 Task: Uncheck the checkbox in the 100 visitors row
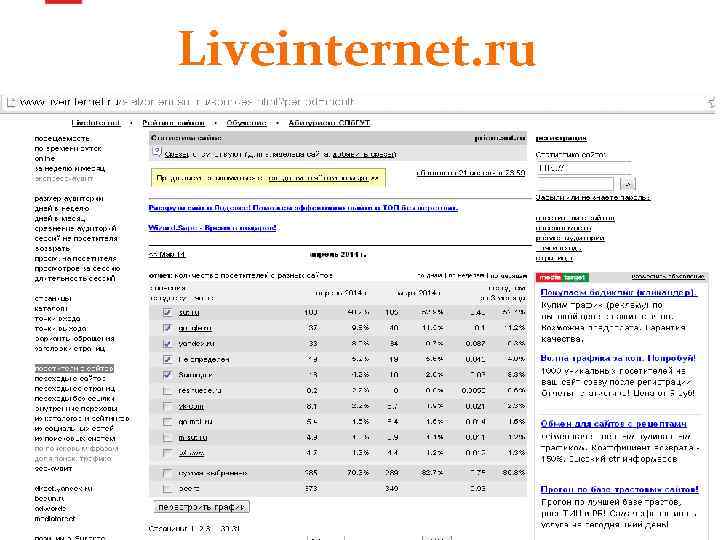(167, 312)
